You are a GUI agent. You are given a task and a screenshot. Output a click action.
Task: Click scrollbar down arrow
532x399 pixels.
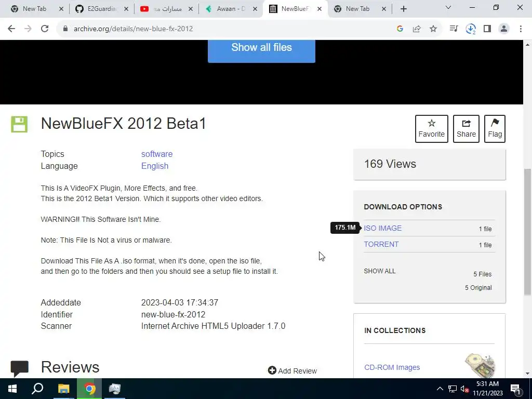(528, 374)
